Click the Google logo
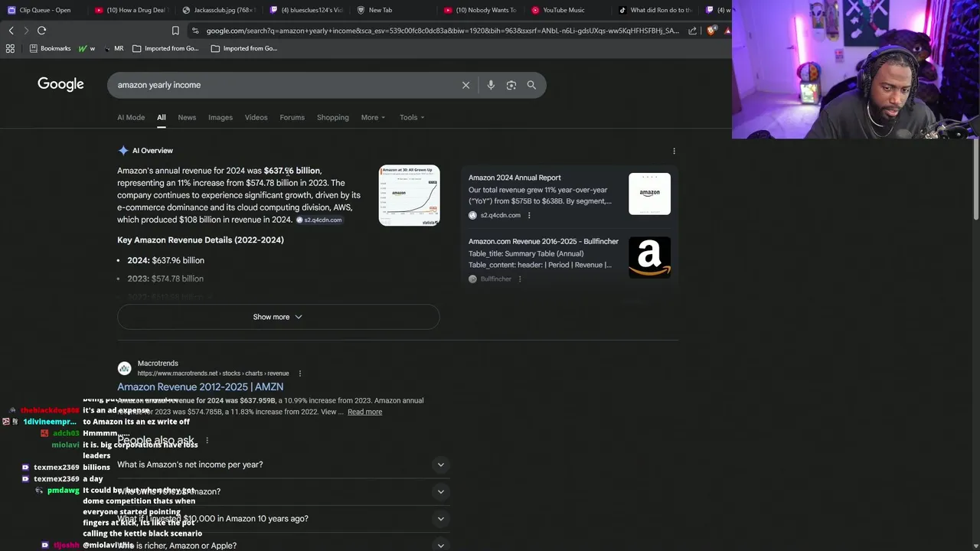Image resolution: width=980 pixels, height=551 pixels. pyautogui.click(x=60, y=84)
